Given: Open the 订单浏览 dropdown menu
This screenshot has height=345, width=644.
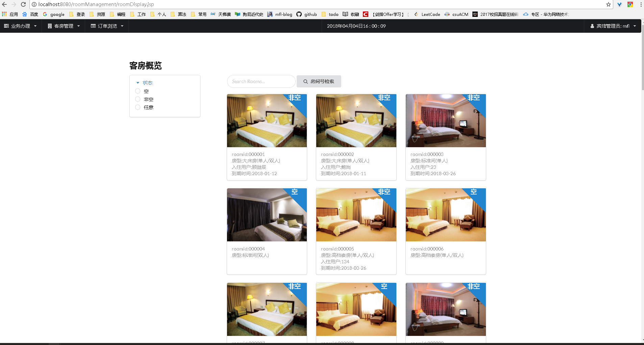Looking at the screenshot, I should [x=107, y=26].
